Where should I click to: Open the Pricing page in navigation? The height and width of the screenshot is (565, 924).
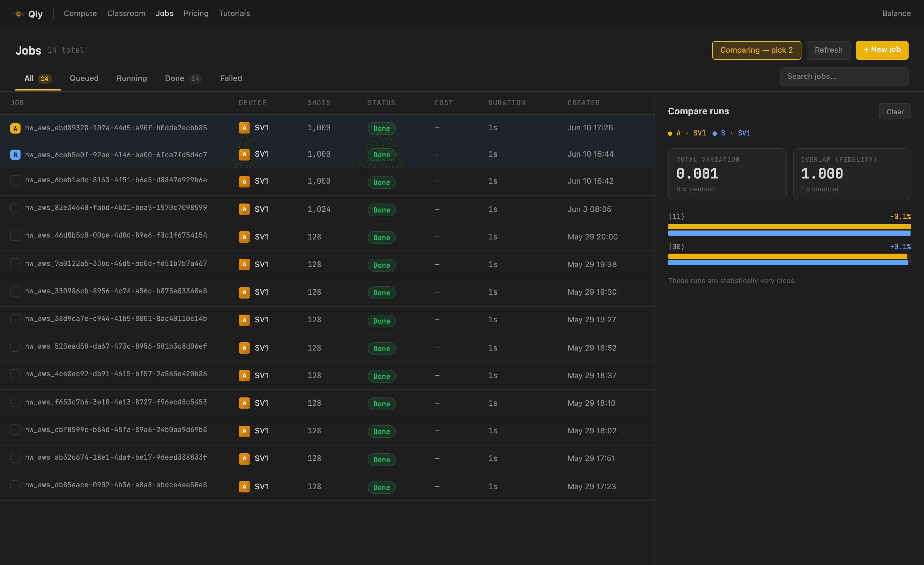196,13
